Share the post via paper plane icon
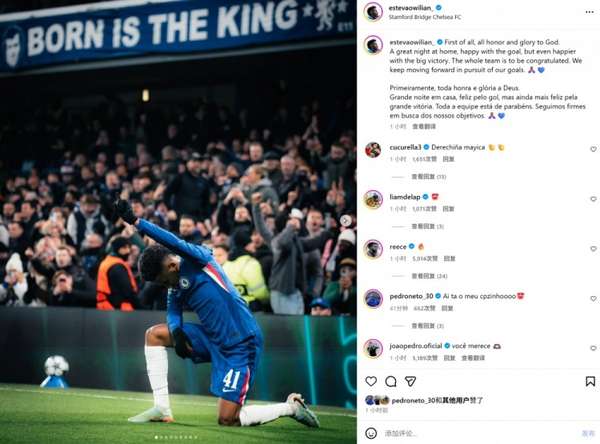Viewport: 600px width, 444px height. coord(410,381)
